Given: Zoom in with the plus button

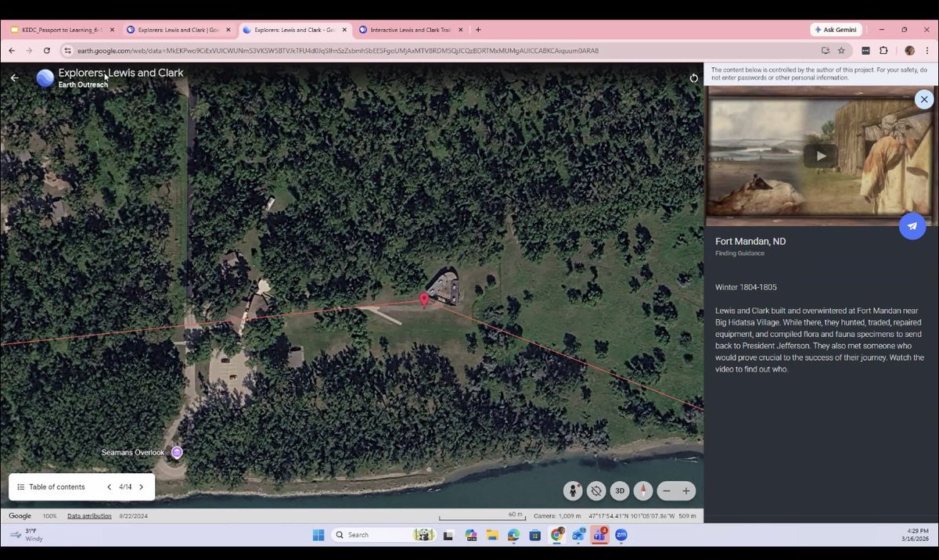Looking at the screenshot, I should [686, 491].
